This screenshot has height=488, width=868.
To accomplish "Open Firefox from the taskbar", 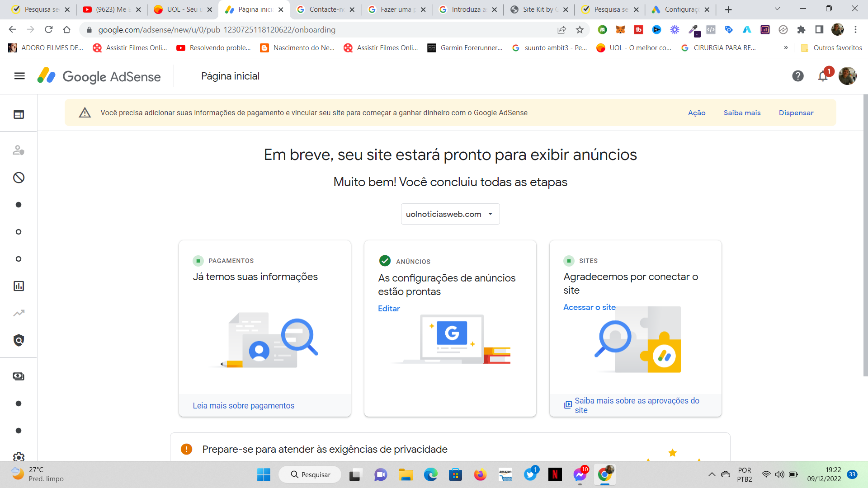I will click(x=480, y=474).
